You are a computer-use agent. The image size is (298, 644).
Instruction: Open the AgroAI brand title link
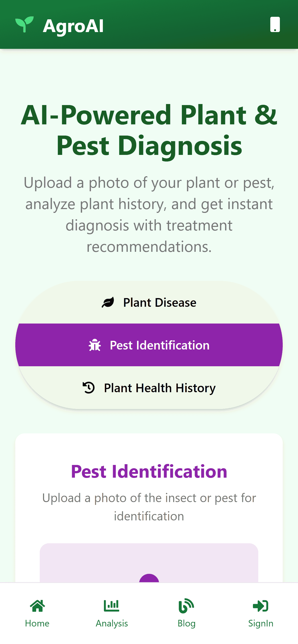point(73,26)
